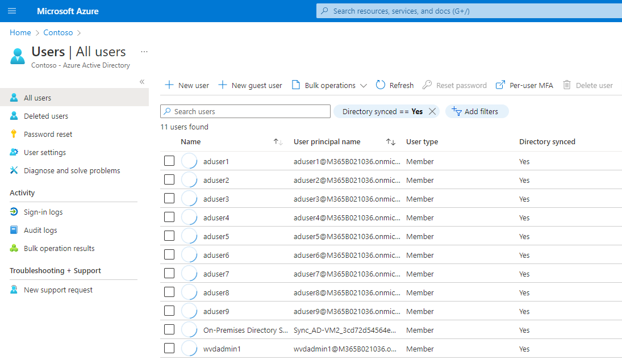Click the Bulk operations document icon
This screenshot has width=622, height=364.
(x=296, y=85)
